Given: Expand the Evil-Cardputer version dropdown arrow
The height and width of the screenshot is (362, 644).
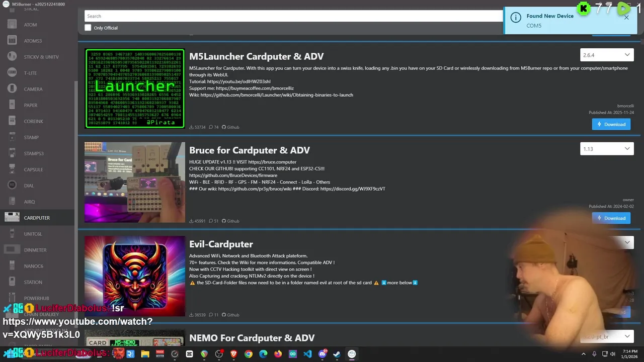Looking at the screenshot, I should (627, 242).
